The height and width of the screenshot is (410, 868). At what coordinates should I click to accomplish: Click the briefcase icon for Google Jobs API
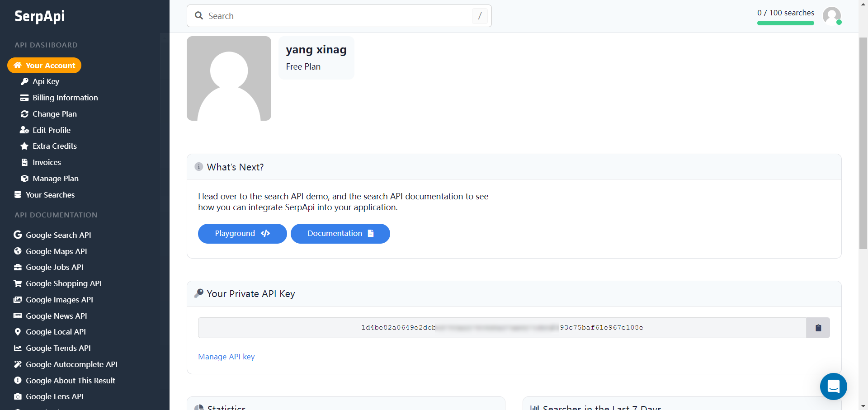(x=18, y=267)
